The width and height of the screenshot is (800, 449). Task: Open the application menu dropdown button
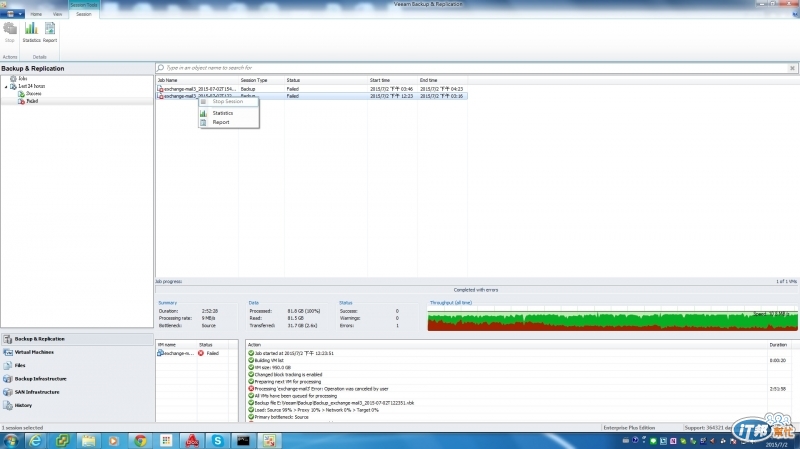[12, 14]
